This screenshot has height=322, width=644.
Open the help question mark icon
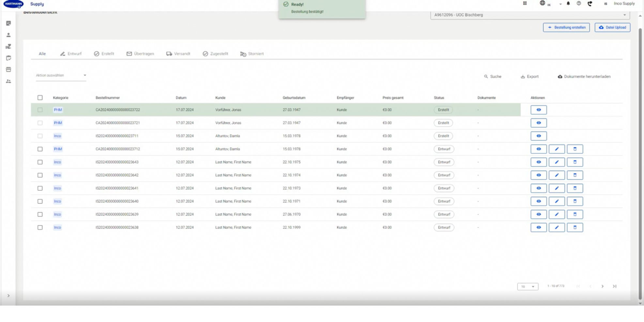point(579,4)
